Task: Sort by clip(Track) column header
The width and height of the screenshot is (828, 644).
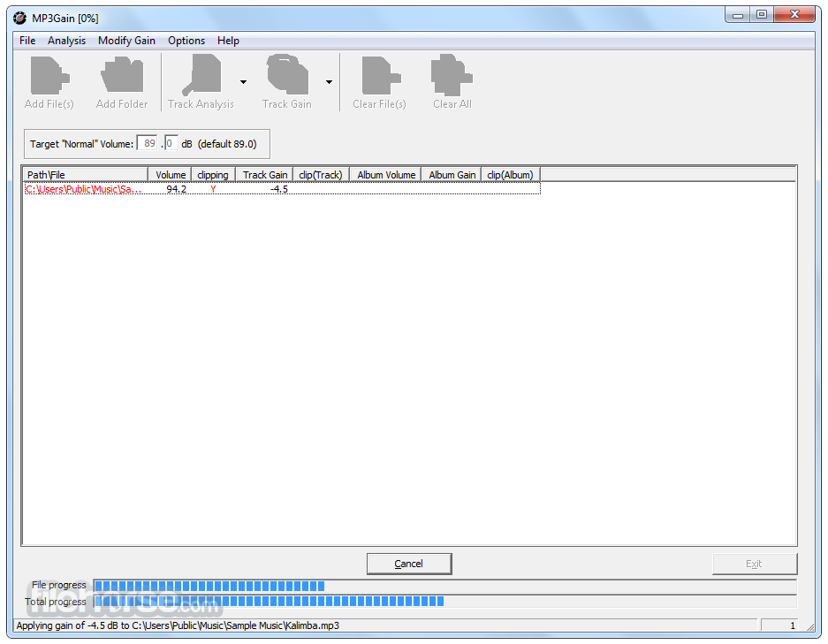Action: point(321,175)
